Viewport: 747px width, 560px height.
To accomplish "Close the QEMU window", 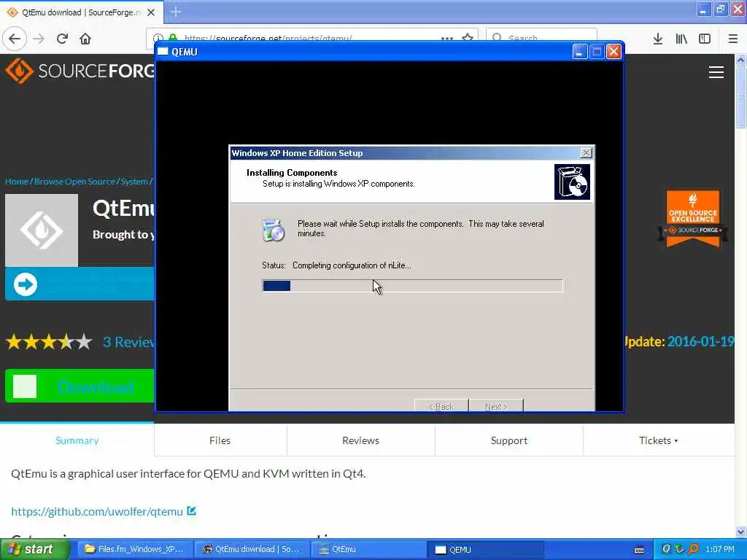I will pos(614,52).
